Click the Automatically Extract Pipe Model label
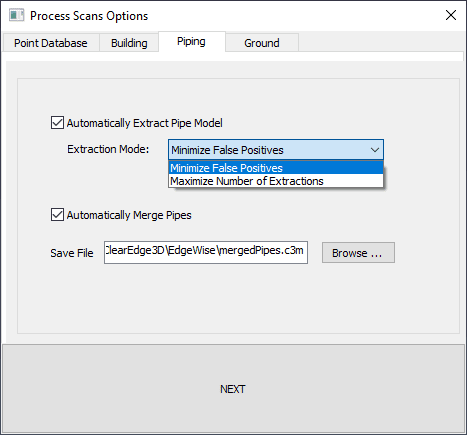The height and width of the screenshot is (435, 467). tap(144, 123)
